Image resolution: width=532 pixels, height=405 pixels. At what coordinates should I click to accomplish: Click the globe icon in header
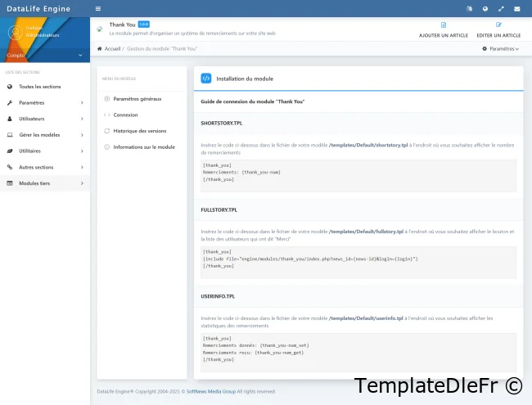485,9
